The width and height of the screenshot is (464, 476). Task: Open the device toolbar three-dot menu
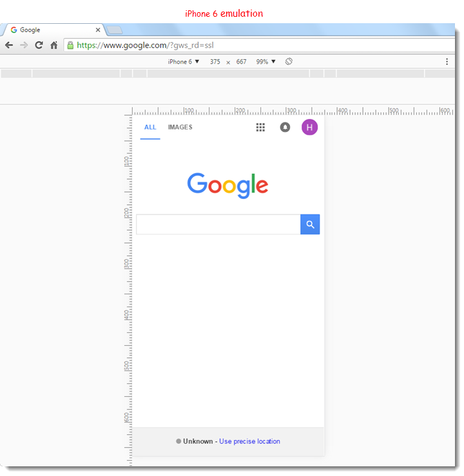pyautogui.click(x=447, y=62)
